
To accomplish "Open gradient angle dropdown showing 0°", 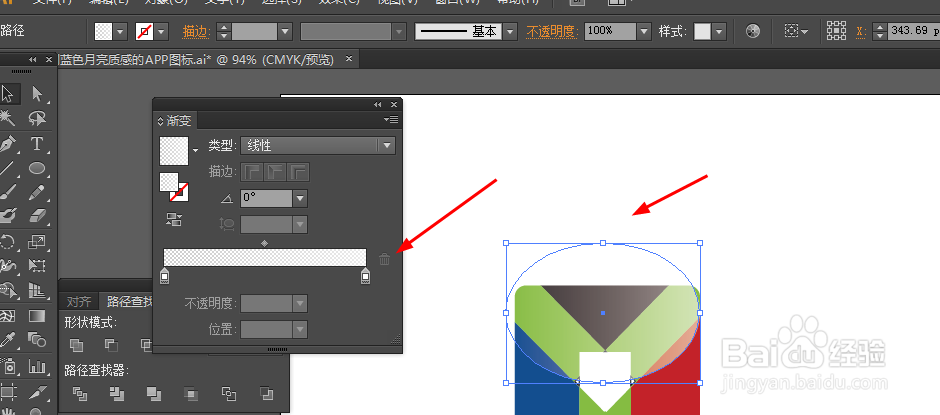I will [x=300, y=198].
